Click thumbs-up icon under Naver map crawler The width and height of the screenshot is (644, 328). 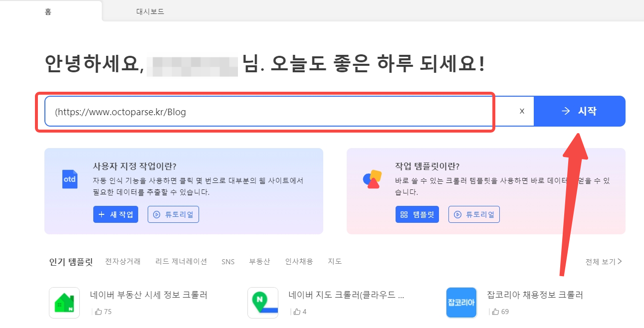[297, 312]
